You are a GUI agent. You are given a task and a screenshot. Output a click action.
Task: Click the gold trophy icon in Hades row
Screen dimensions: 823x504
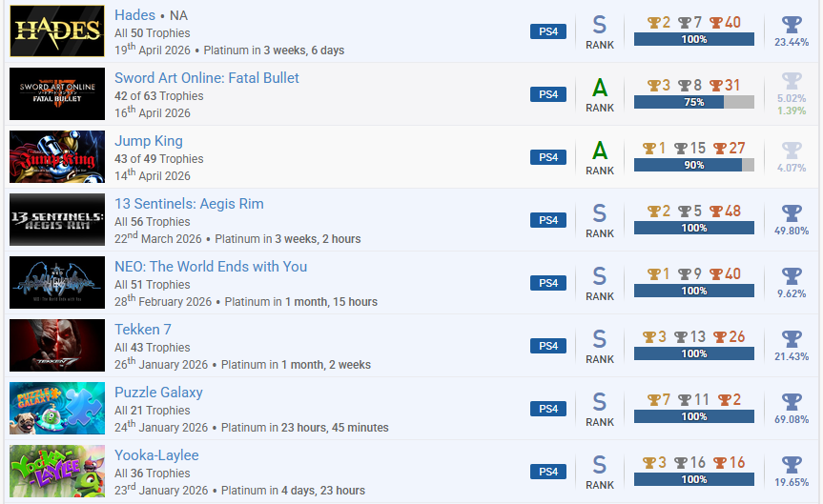[x=653, y=23]
